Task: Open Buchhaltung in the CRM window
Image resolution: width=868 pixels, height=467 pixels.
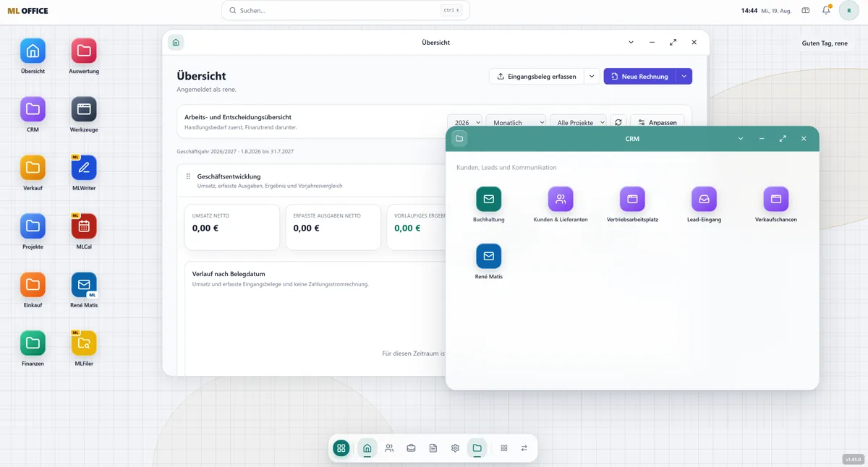Action: point(489,199)
